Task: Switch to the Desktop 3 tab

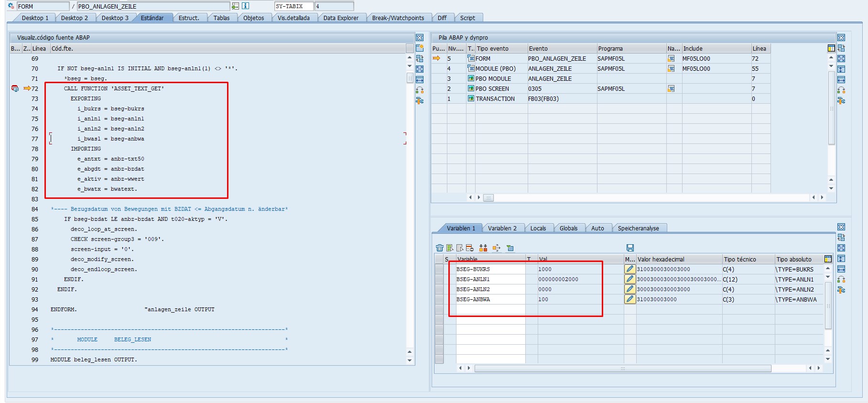Action: [x=115, y=18]
